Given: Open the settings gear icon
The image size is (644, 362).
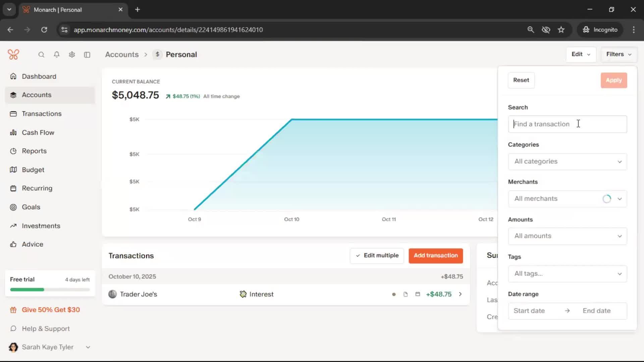Looking at the screenshot, I should point(72,55).
